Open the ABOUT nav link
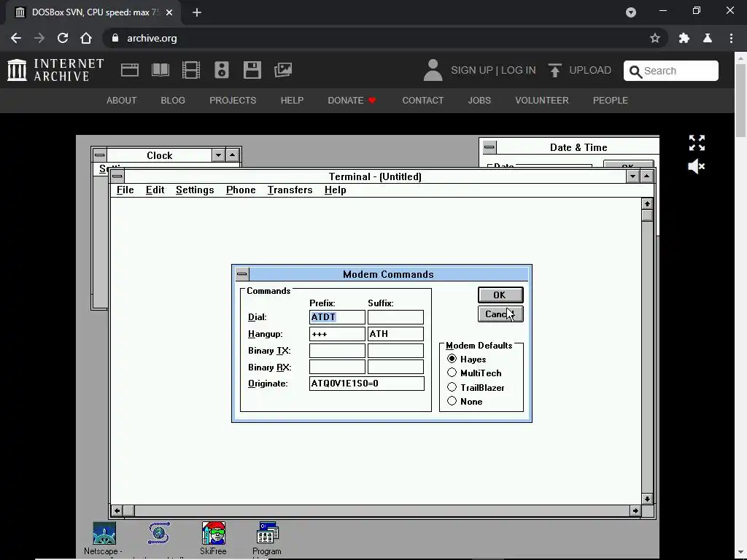The width and height of the screenshot is (747, 560). click(122, 101)
